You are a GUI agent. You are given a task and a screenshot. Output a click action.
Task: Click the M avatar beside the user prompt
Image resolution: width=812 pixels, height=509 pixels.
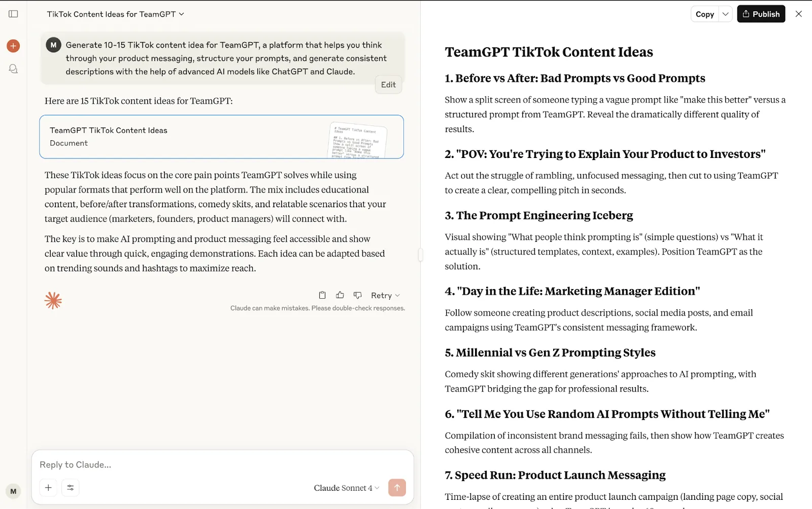[x=53, y=45]
